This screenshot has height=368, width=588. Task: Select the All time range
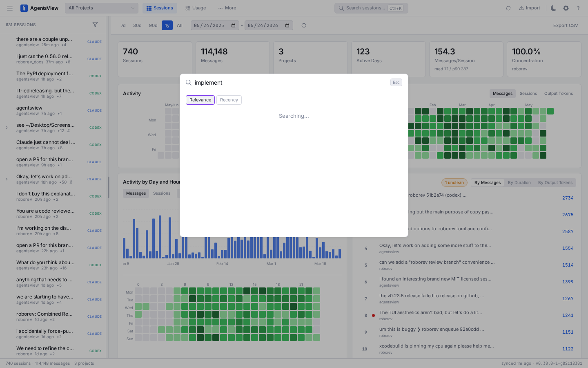point(180,25)
